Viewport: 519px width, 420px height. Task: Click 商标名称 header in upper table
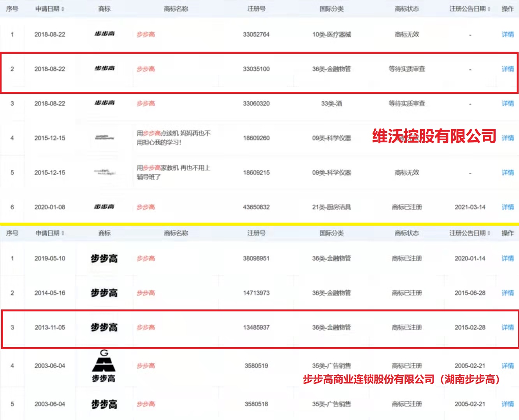[x=176, y=9]
